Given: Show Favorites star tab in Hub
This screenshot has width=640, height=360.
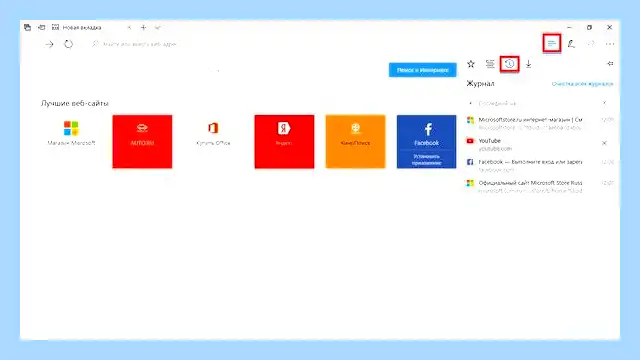Looking at the screenshot, I should (471, 64).
